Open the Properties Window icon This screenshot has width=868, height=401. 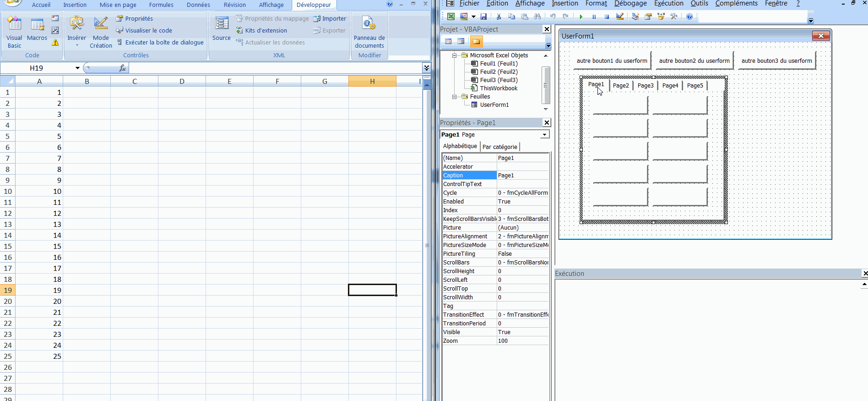[x=648, y=16]
